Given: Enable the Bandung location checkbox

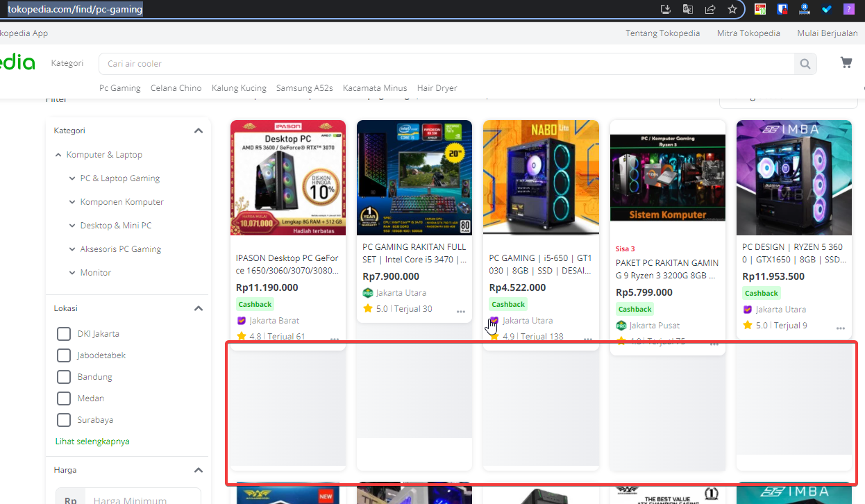Looking at the screenshot, I should tap(63, 376).
